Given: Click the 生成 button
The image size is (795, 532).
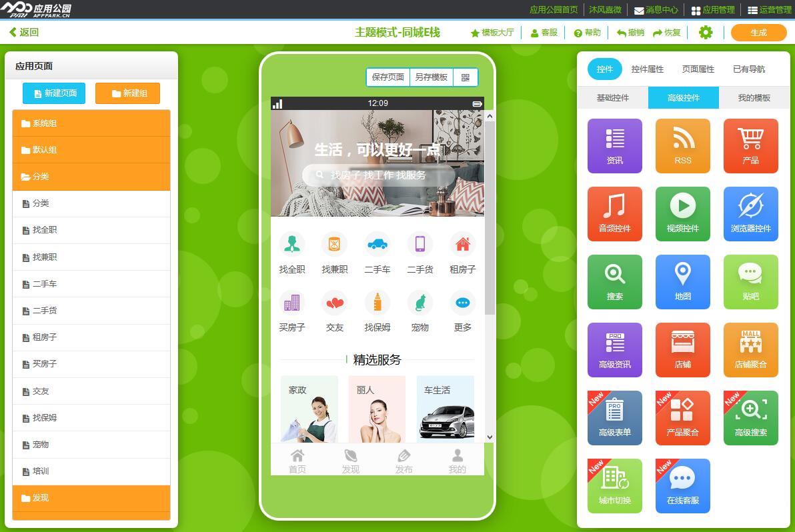Looking at the screenshot, I should [758, 32].
